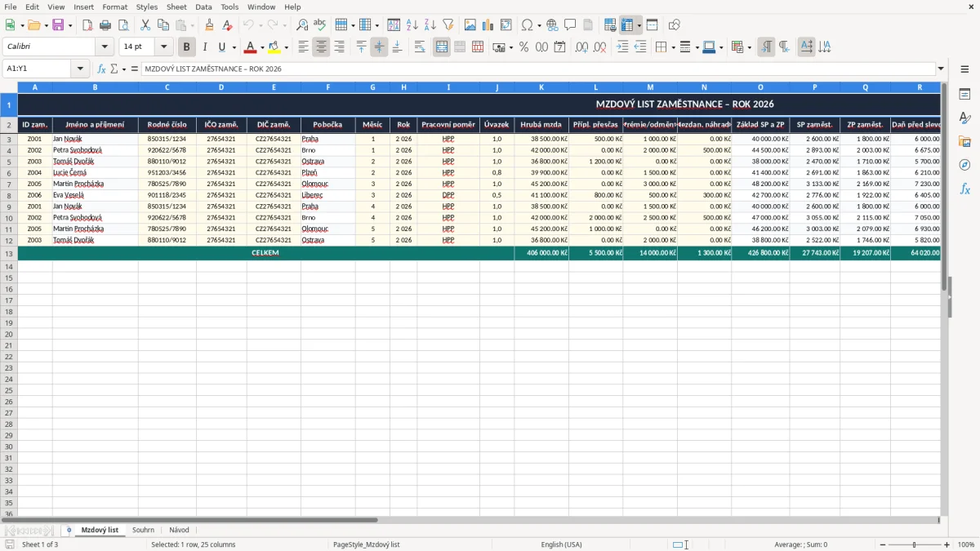Open the Format menu

tap(114, 7)
